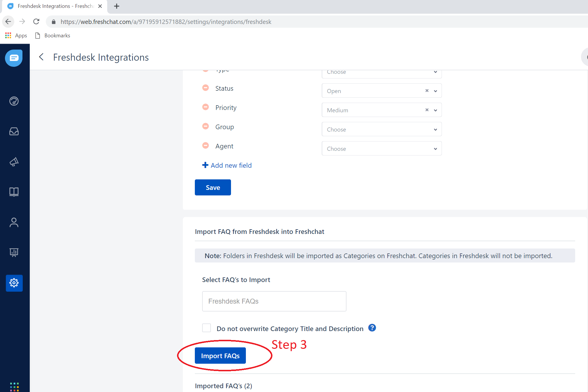Open the inbox icon in sidebar
Viewport: 588px width, 392px height.
tap(14, 131)
